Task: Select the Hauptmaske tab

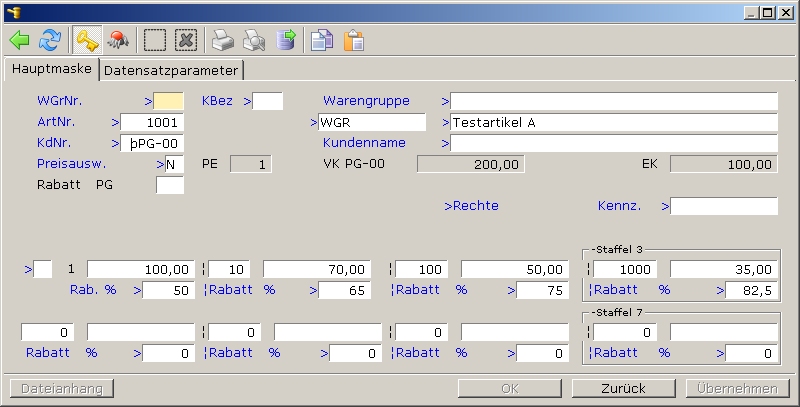Action: (x=51, y=70)
